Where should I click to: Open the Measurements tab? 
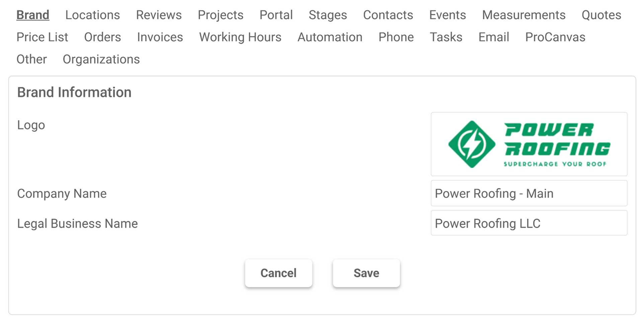[524, 15]
